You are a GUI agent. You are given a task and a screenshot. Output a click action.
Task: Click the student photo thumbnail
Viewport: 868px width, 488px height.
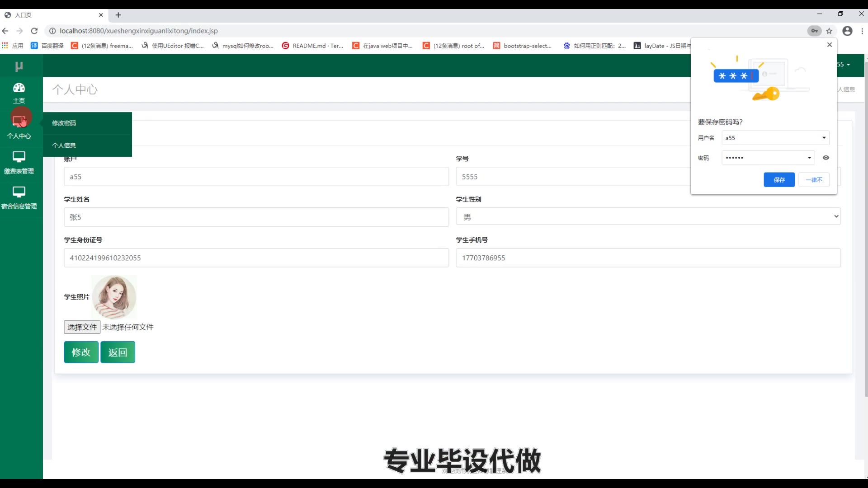coord(114,297)
